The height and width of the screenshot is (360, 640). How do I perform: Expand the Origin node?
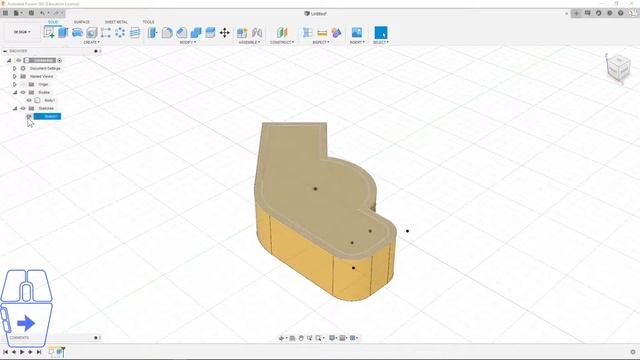15,84
